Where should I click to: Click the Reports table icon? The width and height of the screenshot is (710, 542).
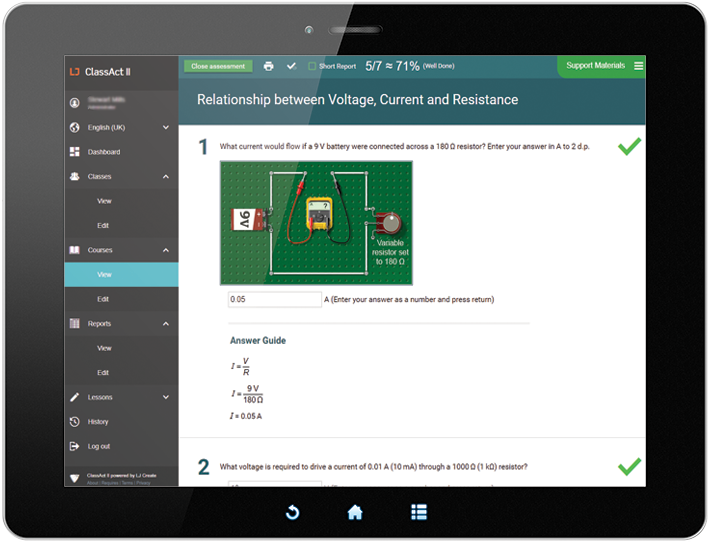click(75, 323)
